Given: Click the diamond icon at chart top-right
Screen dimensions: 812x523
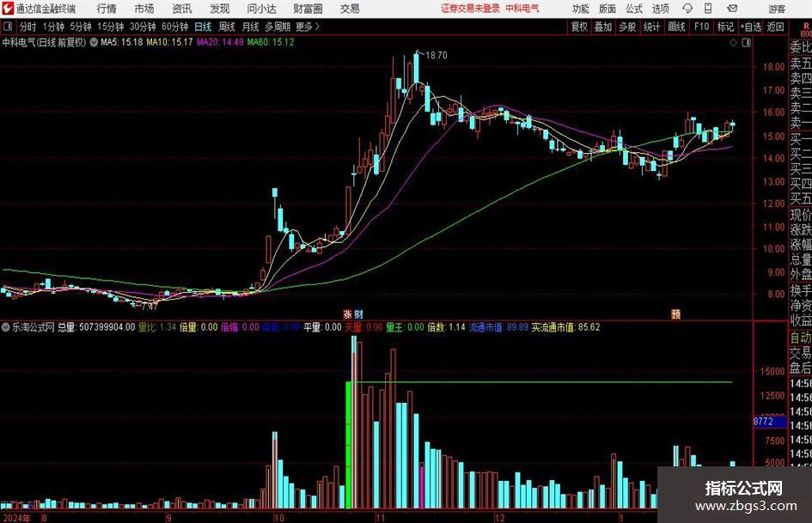Looking at the screenshot, I should (733, 43).
